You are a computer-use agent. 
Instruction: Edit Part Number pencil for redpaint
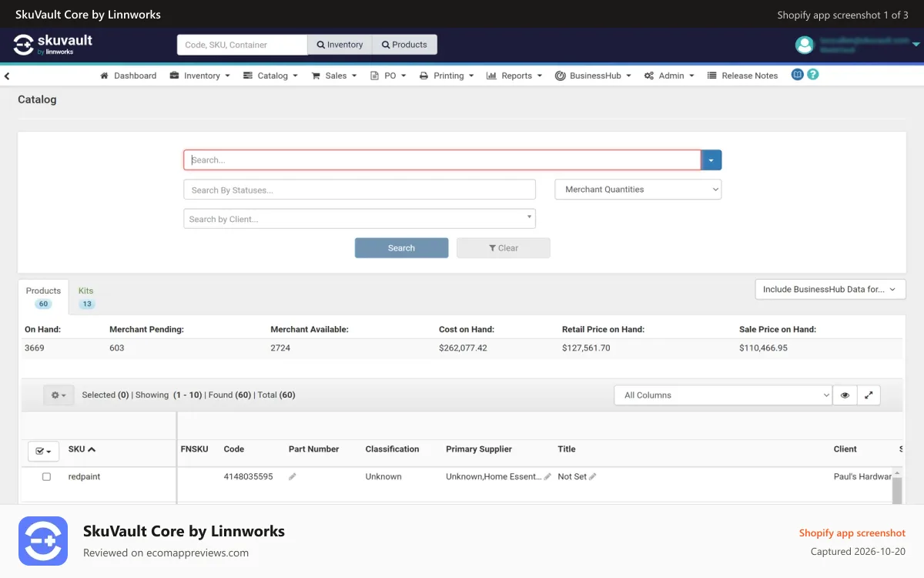pyautogui.click(x=293, y=477)
